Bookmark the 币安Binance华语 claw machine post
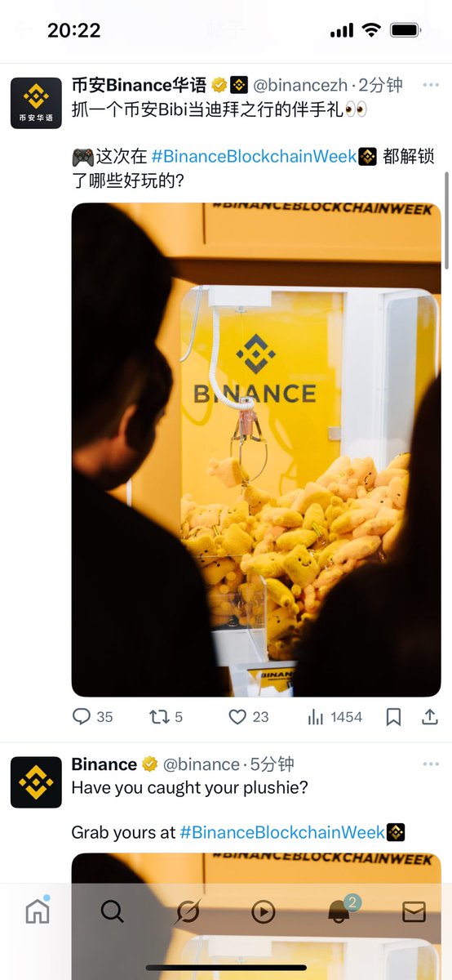Image resolution: width=452 pixels, height=980 pixels. pos(393,717)
